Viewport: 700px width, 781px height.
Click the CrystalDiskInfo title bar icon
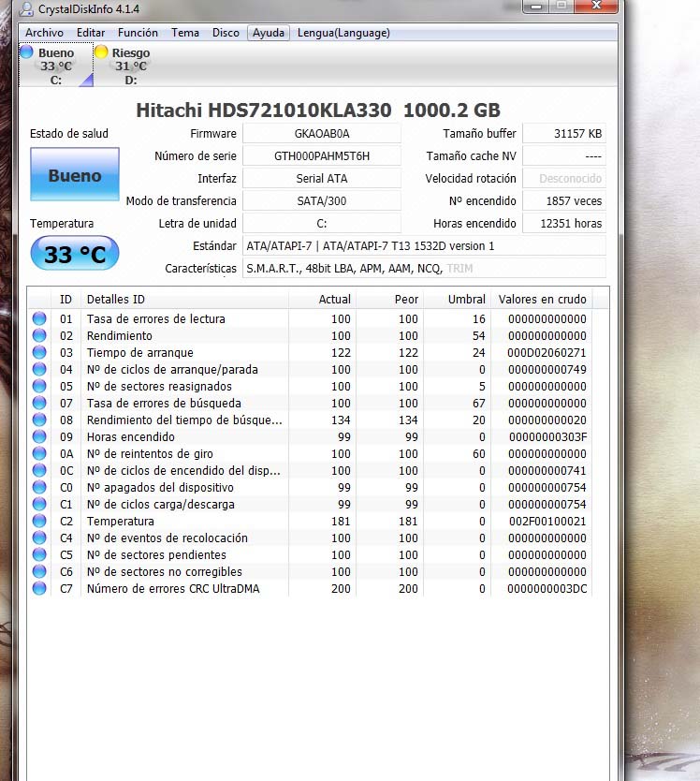(26, 9)
